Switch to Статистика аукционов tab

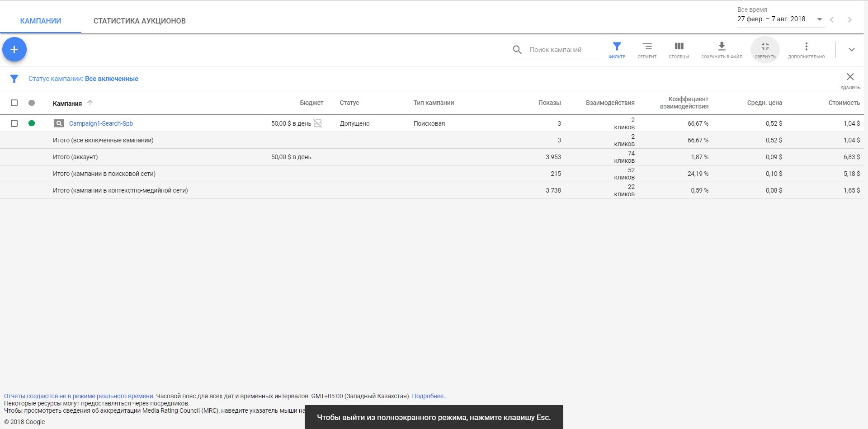click(x=139, y=21)
